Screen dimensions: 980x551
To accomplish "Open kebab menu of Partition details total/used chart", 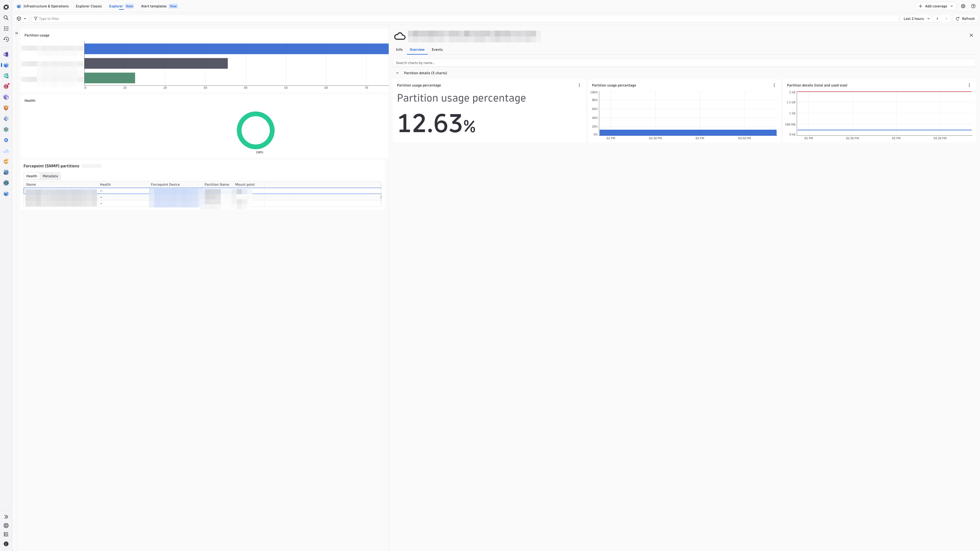I will pyautogui.click(x=969, y=85).
